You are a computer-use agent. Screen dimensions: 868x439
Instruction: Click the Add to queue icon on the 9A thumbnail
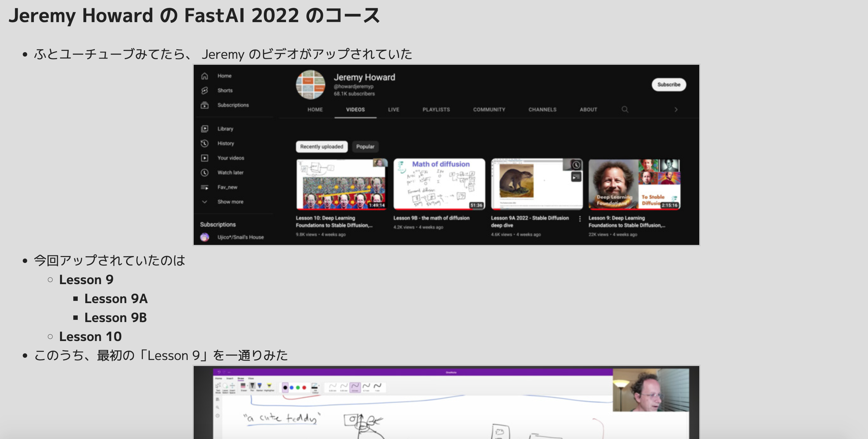[576, 177]
